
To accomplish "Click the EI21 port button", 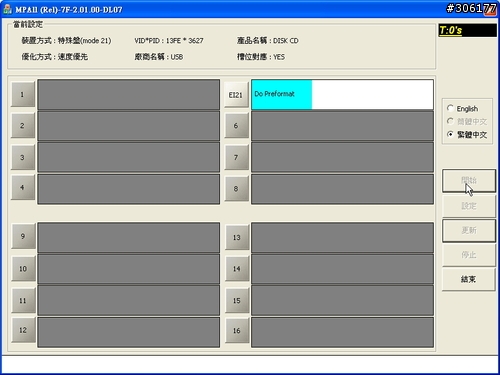I will click(x=236, y=95).
